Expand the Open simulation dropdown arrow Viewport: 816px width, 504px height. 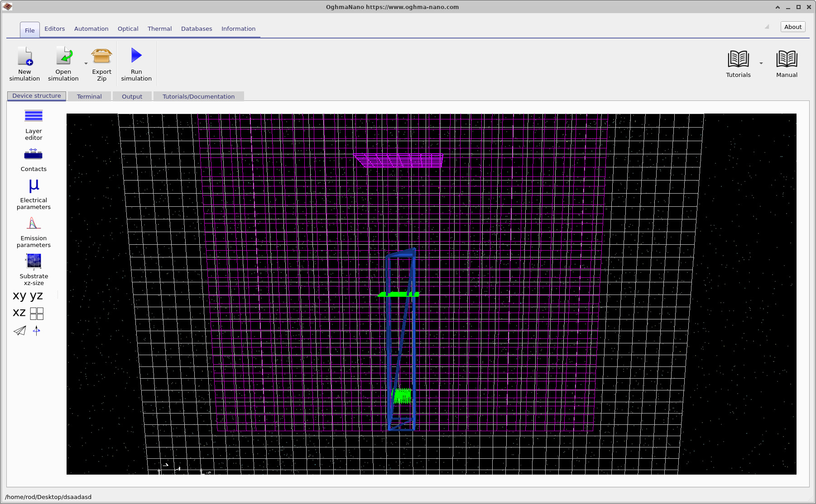point(85,63)
